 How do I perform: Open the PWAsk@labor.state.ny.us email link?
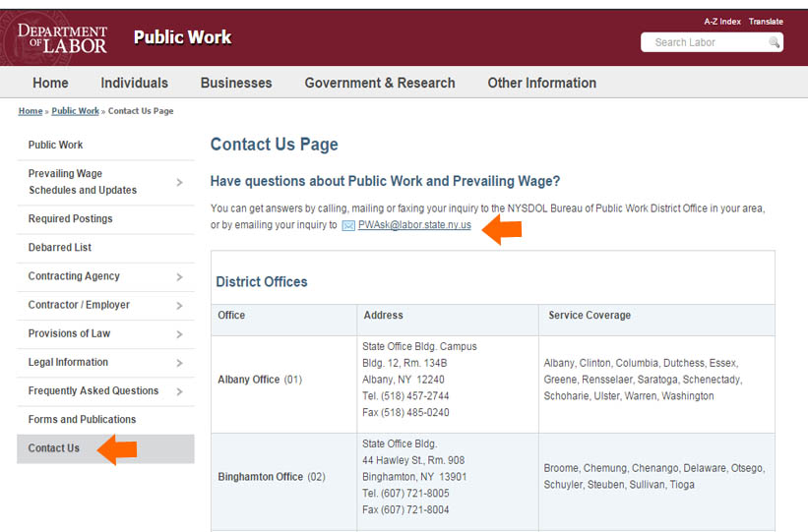(414, 225)
